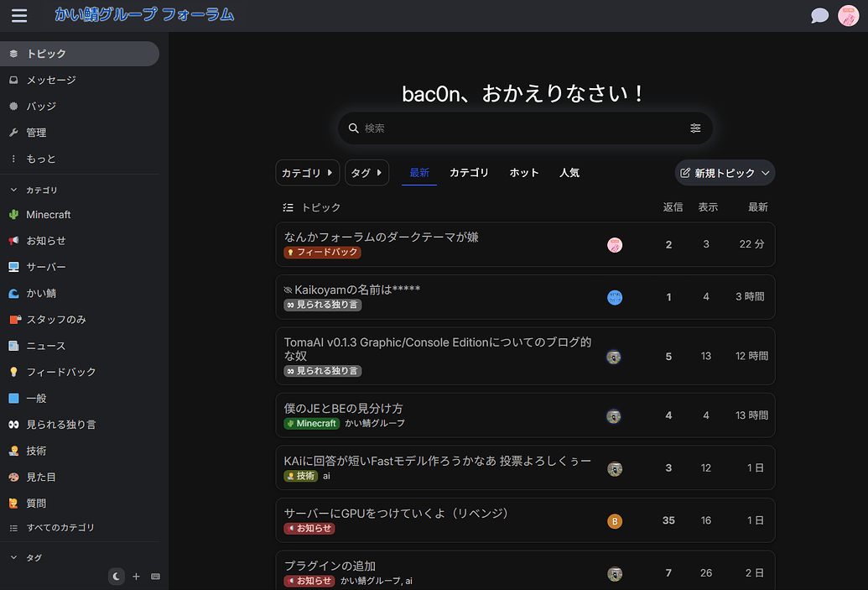Collapse the タグ sidebar section
The height and width of the screenshot is (590, 868).
[13, 557]
